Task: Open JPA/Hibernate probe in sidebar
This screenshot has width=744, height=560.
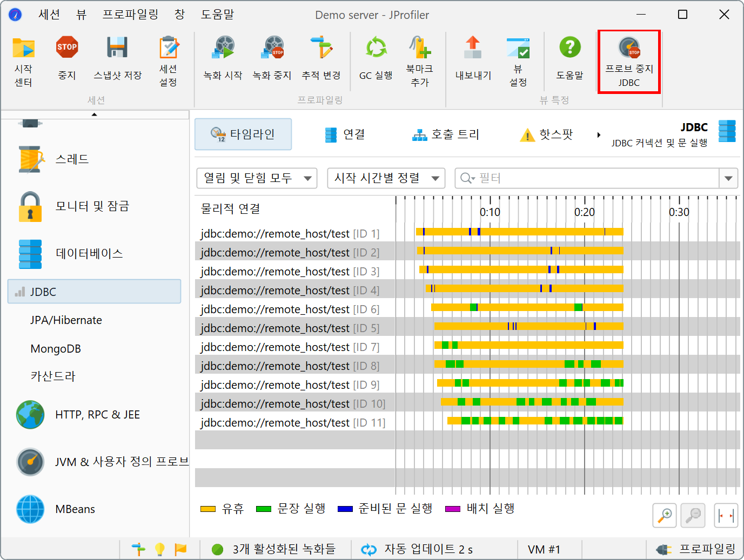Action: click(66, 320)
